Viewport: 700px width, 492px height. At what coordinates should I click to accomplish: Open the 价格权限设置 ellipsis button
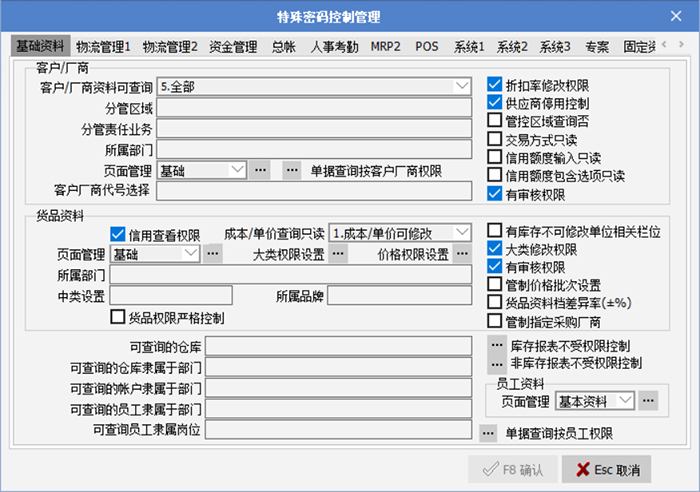(x=461, y=254)
